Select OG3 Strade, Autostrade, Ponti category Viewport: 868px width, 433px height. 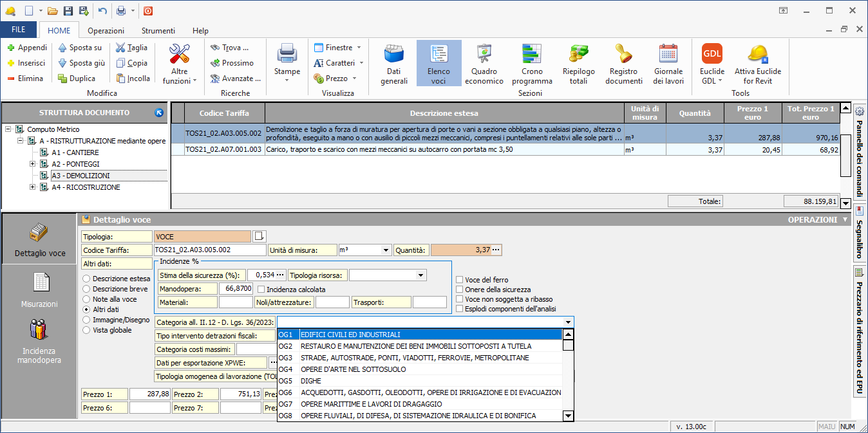click(x=415, y=358)
